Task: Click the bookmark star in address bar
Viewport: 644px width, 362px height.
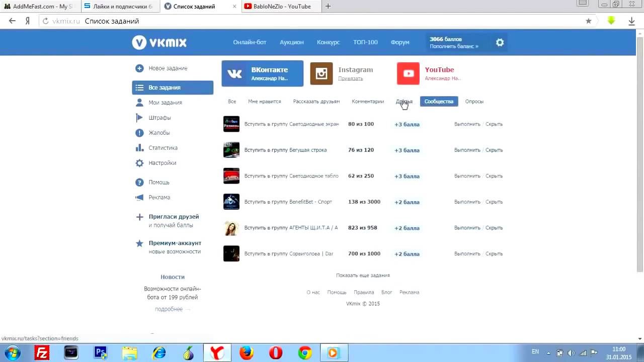Action: point(589,21)
